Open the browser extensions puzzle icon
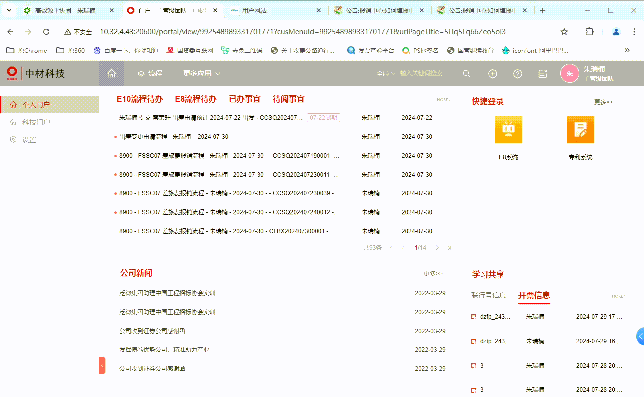 click(589, 32)
